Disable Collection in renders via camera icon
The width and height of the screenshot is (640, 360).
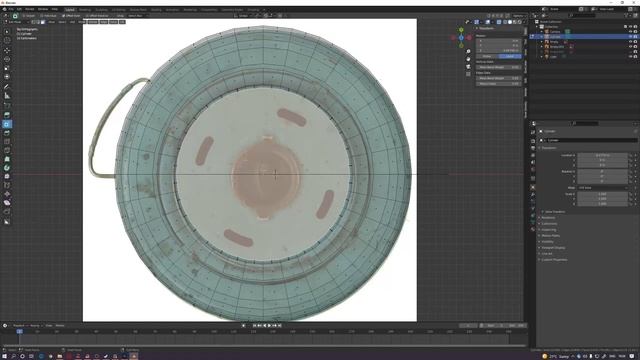635,27
